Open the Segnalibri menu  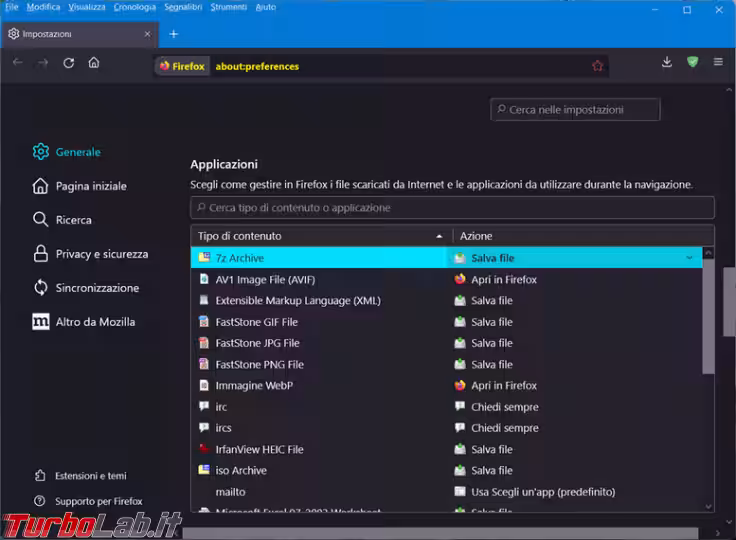pos(183,7)
